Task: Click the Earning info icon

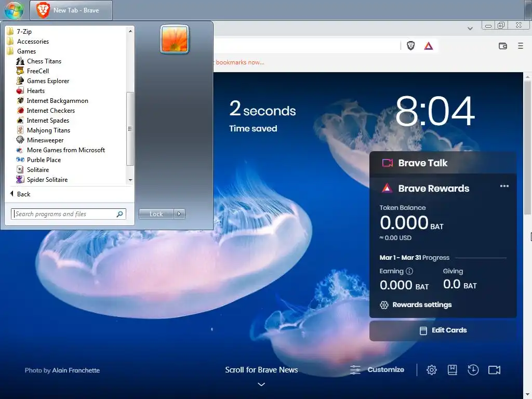Action: (x=409, y=271)
